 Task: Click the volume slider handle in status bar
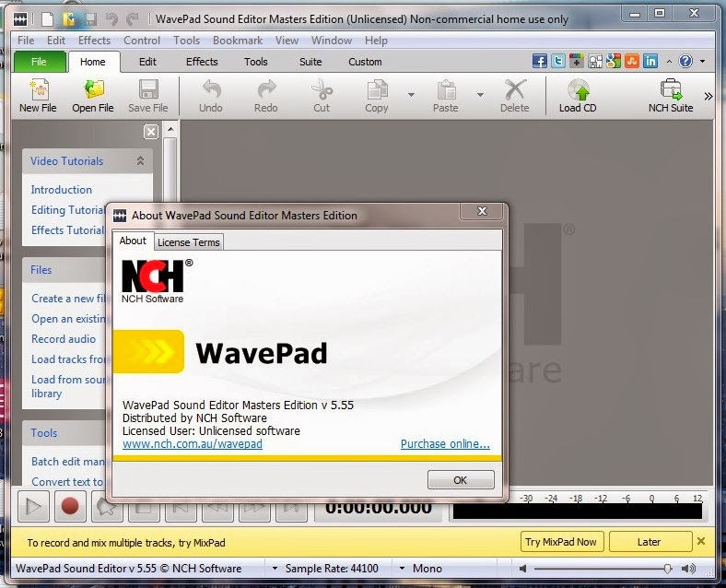tap(668, 569)
